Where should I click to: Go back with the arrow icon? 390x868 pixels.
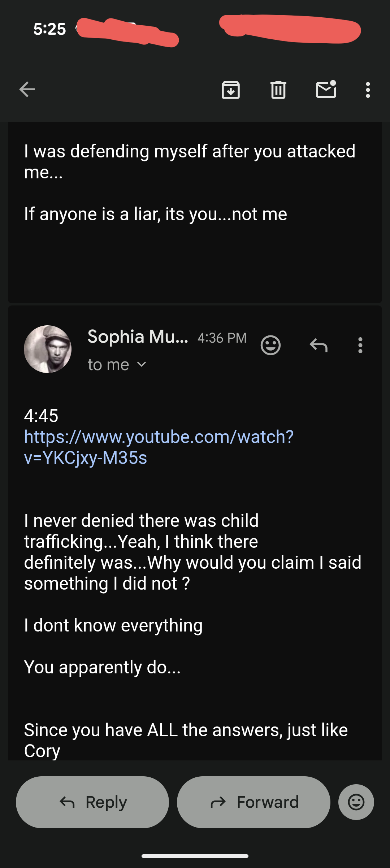pyautogui.click(x=27, y=90)
